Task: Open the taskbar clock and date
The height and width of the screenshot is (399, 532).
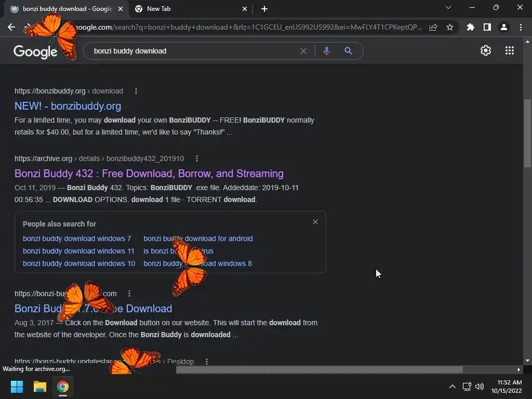Action: pos(507,387)
